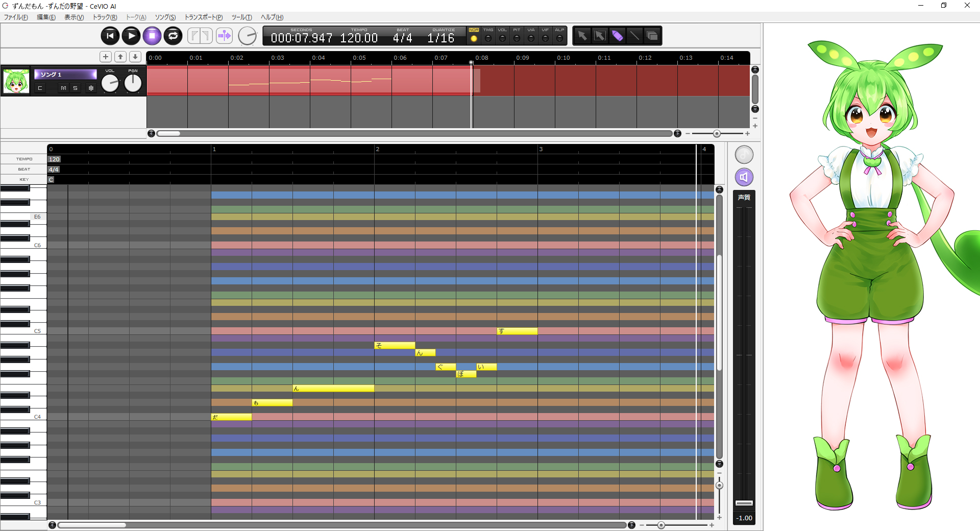Select the NOR edit mode
Viewport: 980px width, 531px height.
click(474, 36)
